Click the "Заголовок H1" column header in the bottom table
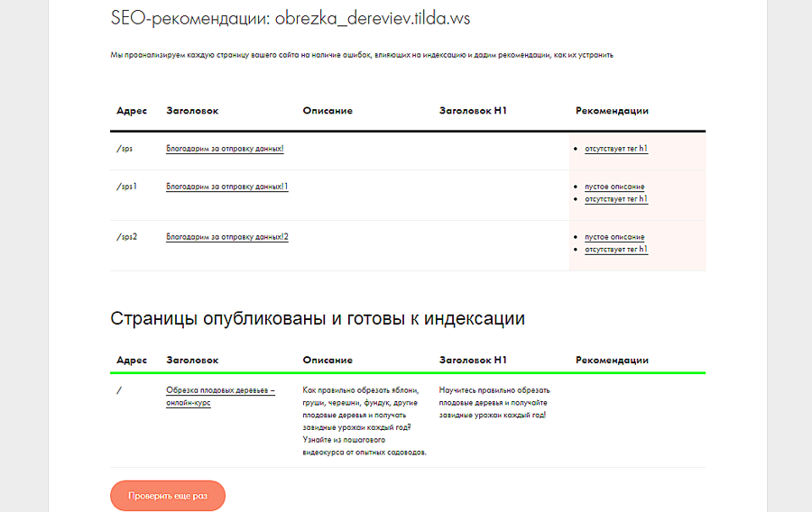 click(473, 361)
